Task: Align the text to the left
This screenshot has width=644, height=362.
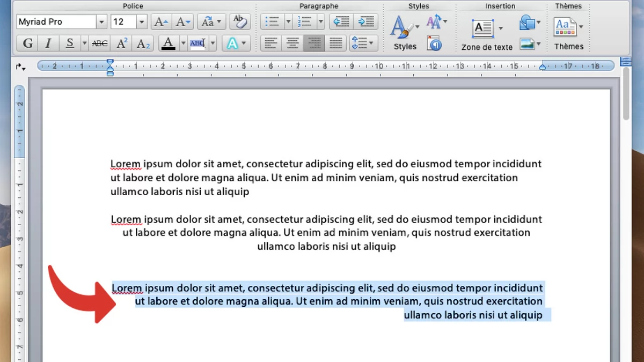Action: coord(272,43)
